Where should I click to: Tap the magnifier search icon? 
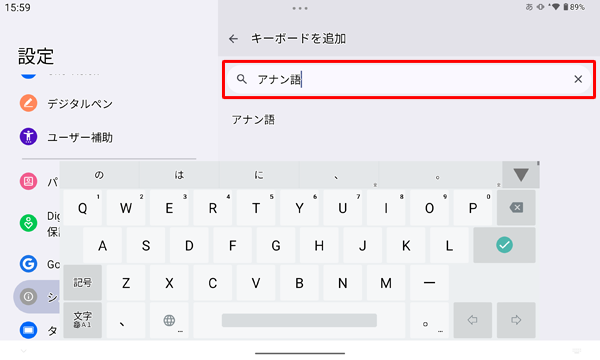[x=241, y=79]
